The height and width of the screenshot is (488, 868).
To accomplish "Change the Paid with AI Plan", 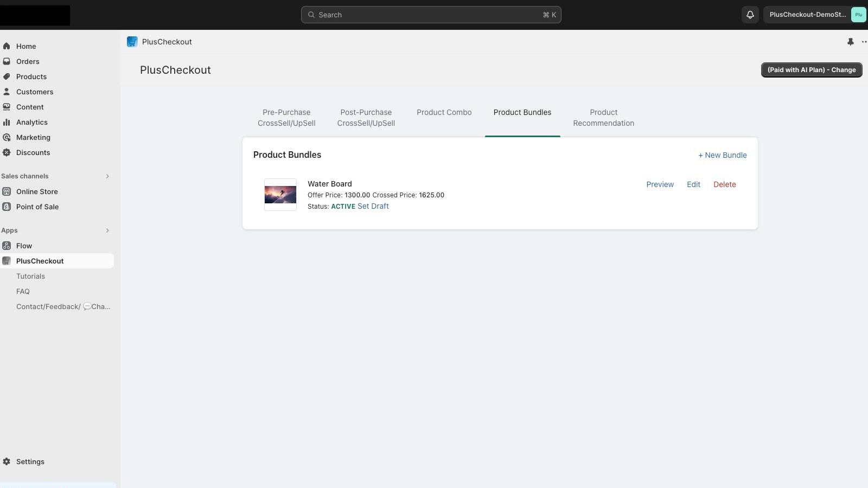I will point(811,70).
